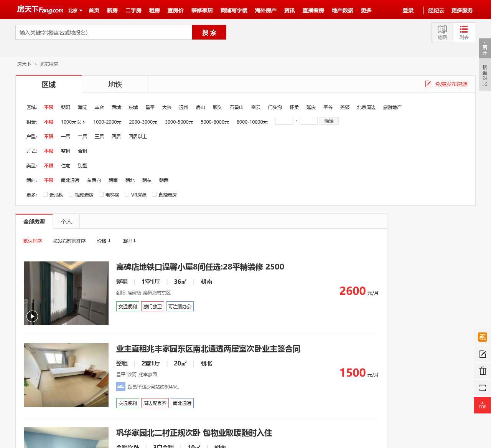Open 更多 in top navigation
491x448 pixels.
point(366,10)
